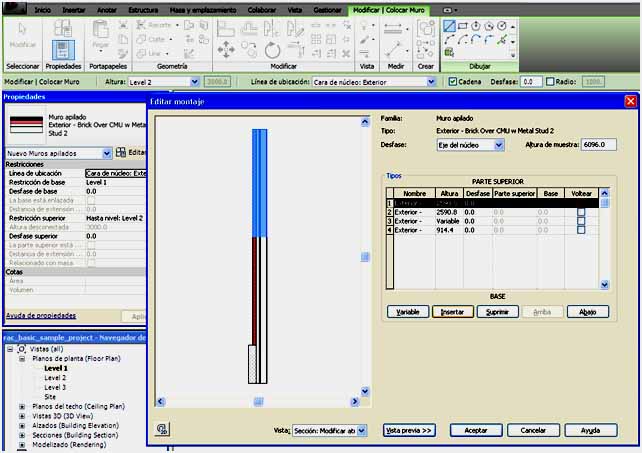
Task: Toggle the Cadena checkbox
Action: click(450, 82)
